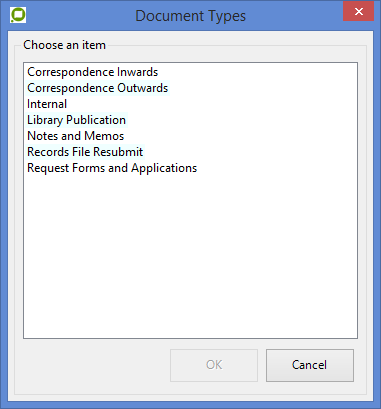Click the Choose an item group label
The image size is (381, 409).
pyautogui.click(x=64, y=45)
